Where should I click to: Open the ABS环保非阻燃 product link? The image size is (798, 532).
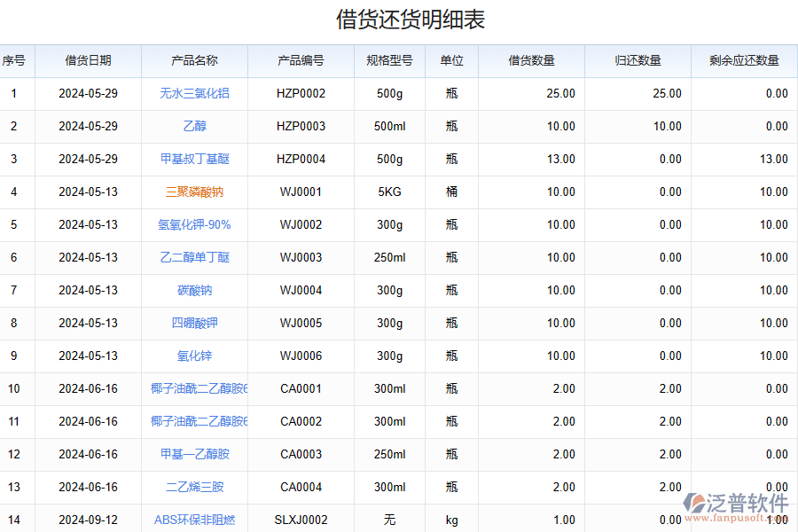(197, 520)
